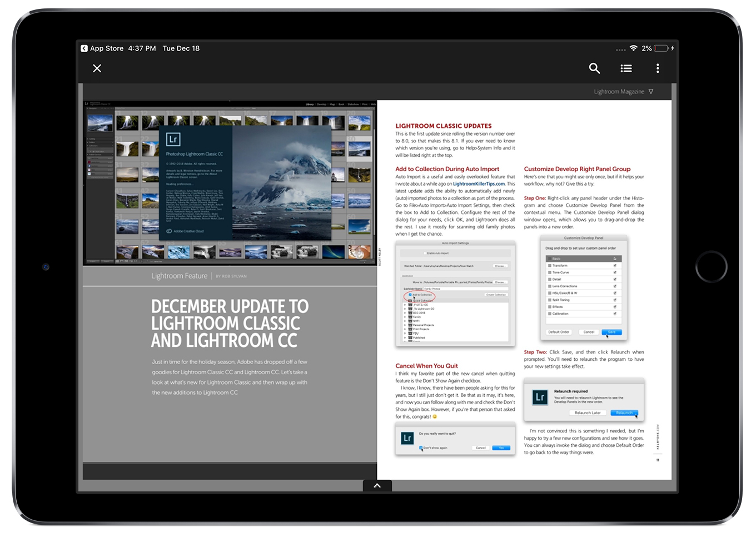This screenshot has height=537, width=756.
Task: Expand the bottom page navigator chevron
Action: point(377,486)
